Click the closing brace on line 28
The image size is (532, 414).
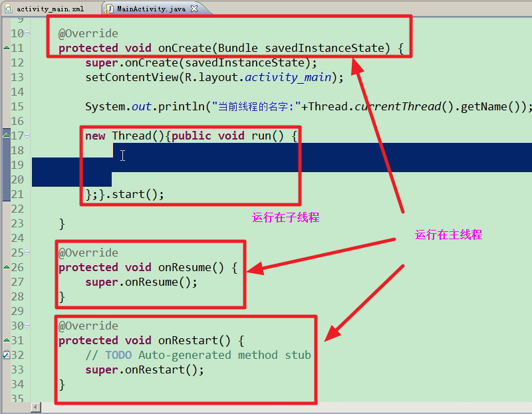click(x=62, y=297)
